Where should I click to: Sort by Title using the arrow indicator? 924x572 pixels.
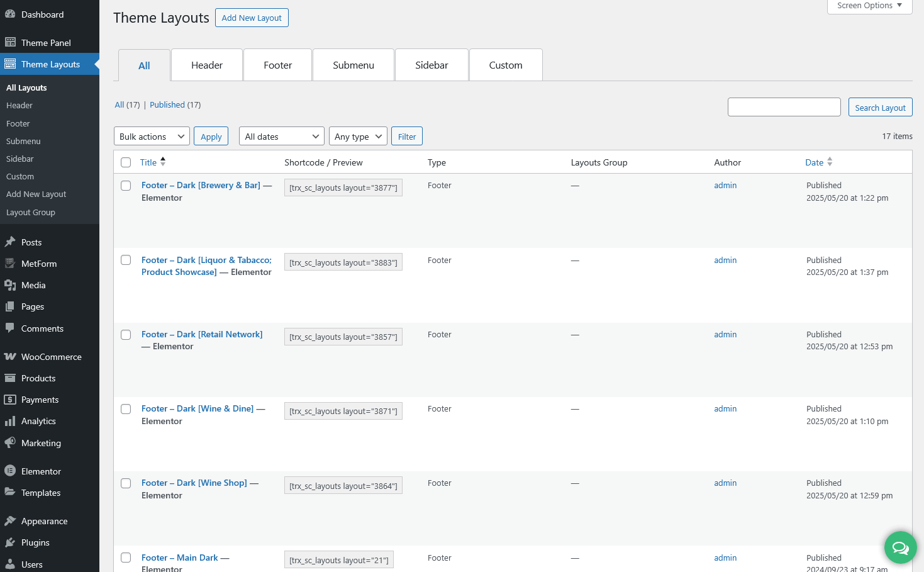pyautogui.click(x=163, y=162)
